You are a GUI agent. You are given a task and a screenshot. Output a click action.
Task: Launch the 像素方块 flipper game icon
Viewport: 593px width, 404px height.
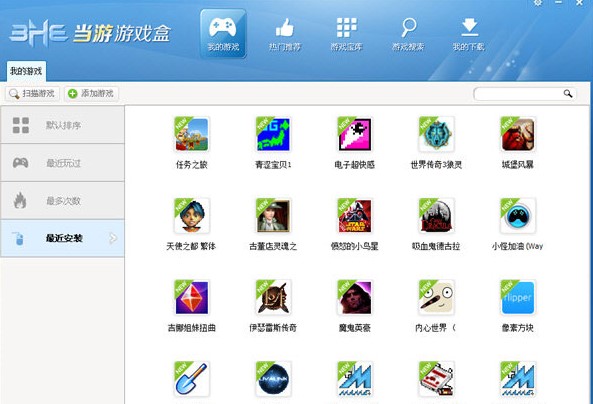click(x=518, y=297)
